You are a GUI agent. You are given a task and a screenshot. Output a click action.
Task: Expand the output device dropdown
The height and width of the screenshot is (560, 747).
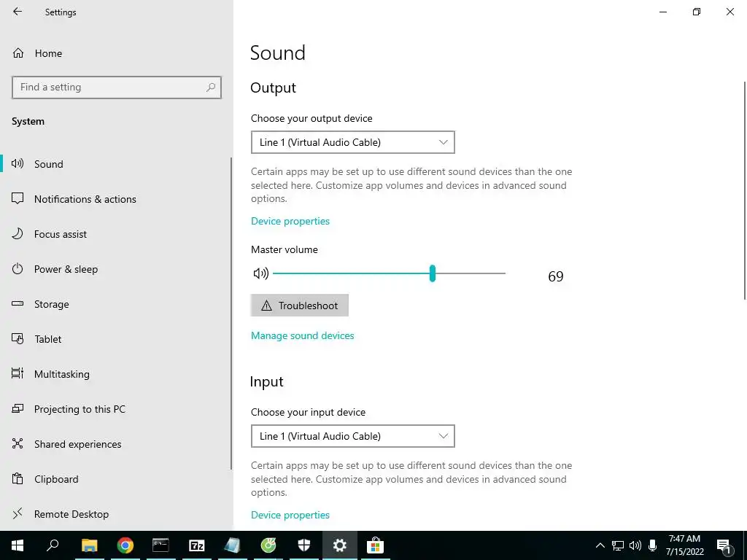(353, 142)
